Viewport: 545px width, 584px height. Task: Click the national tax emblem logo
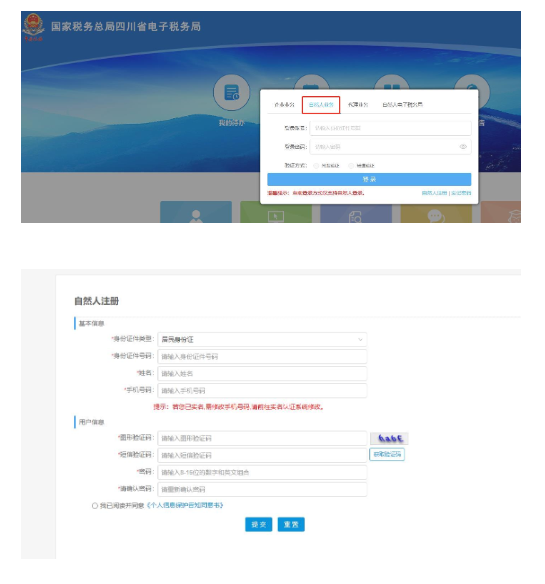coord(33,26)
